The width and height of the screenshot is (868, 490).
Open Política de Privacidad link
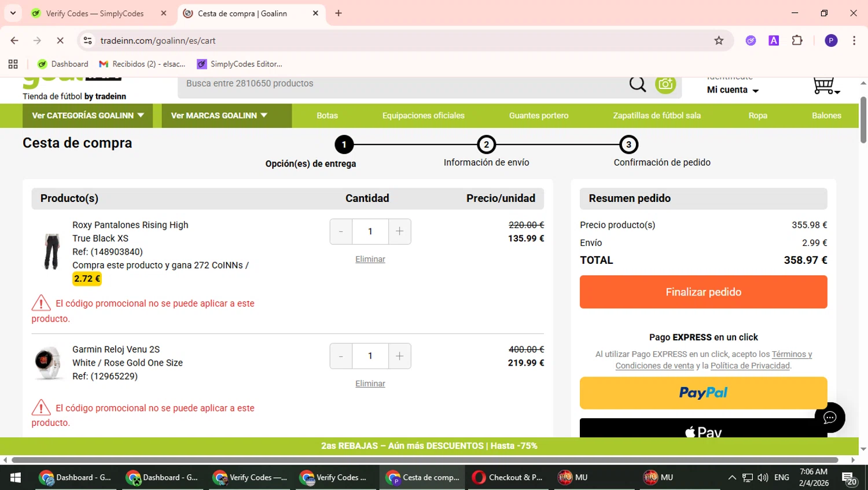(750, 366)
